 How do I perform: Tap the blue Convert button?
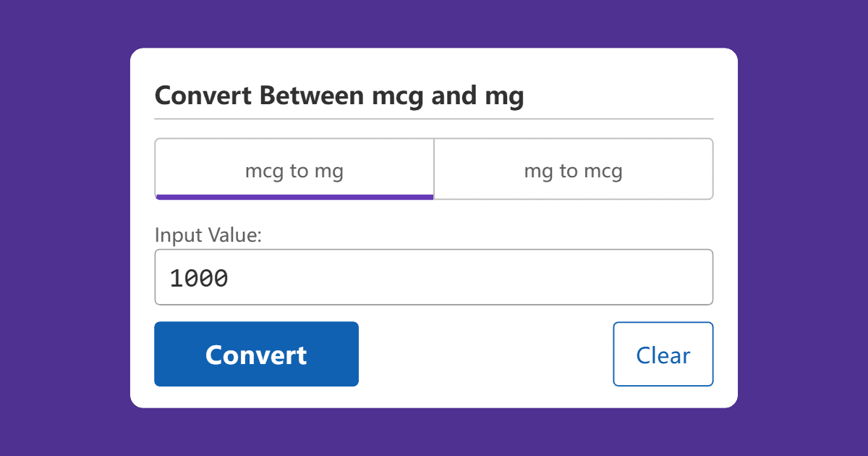pyautogui.click(x=256, y=354)
